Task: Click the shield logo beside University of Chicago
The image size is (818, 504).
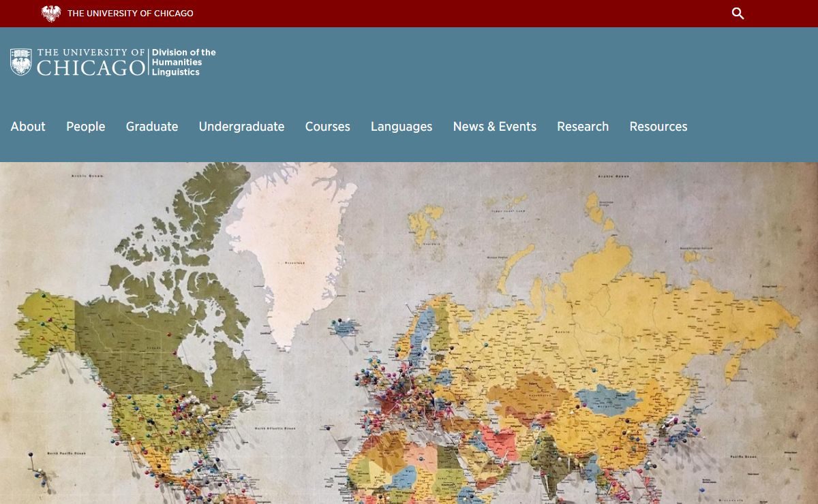Action: click(x=21, y=62)
